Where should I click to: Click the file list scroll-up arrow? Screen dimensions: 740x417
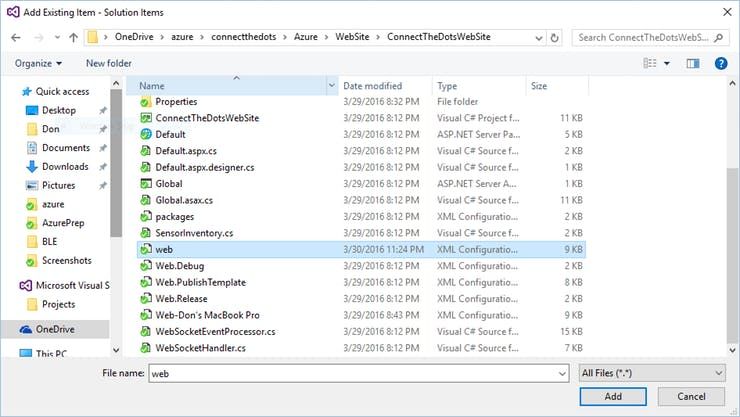[x=732, y=83]
